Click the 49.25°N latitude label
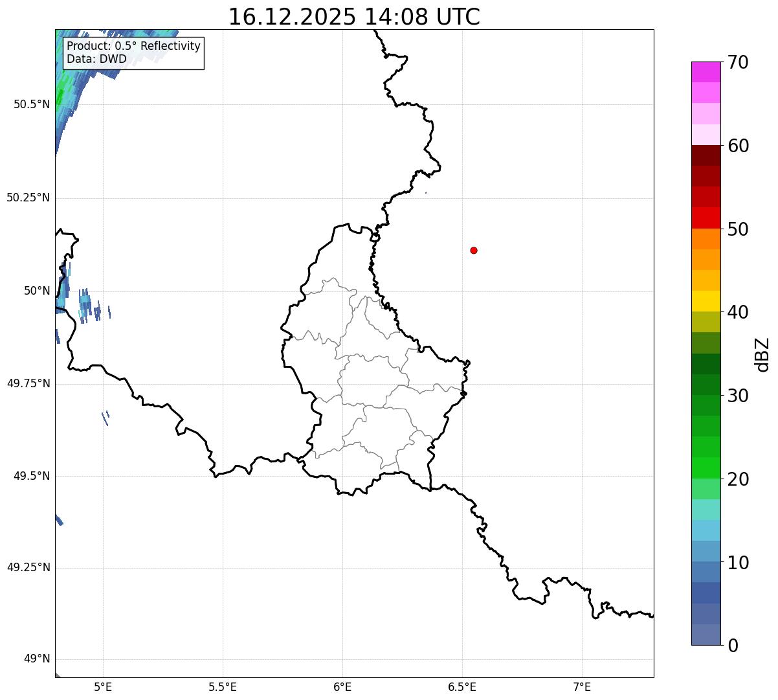This screenshot has height=700, width=778. pyautogui.click(x=28, y=567)
